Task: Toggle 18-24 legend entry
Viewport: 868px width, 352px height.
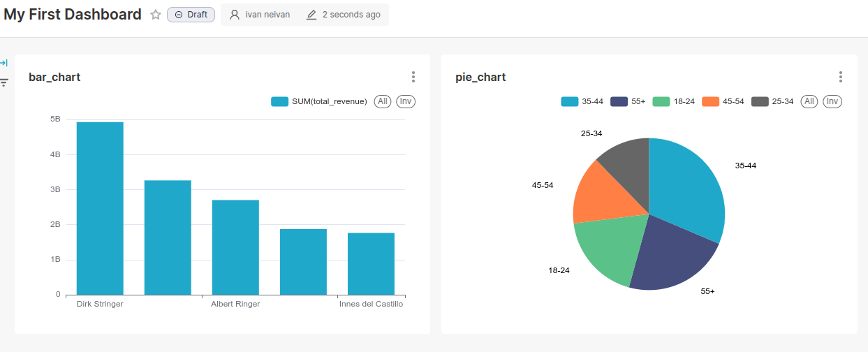Action: pos(674,102)
